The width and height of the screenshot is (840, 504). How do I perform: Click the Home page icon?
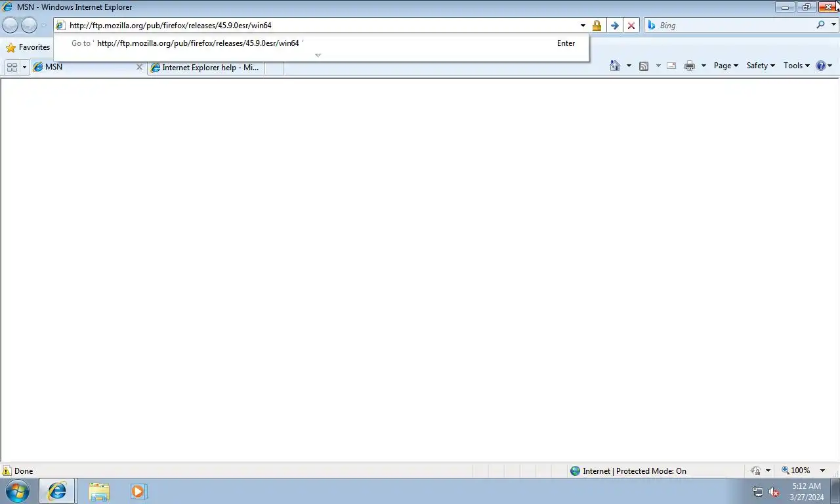[615, 66]
